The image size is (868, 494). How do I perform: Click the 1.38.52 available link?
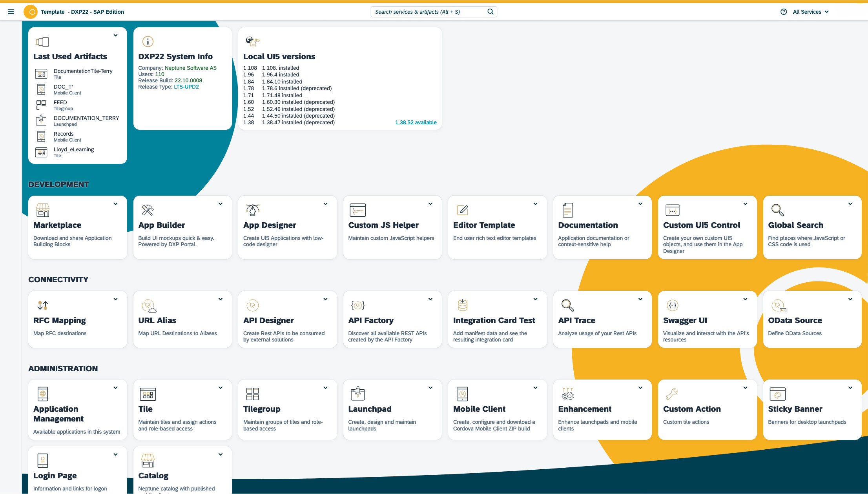(415, 122)
